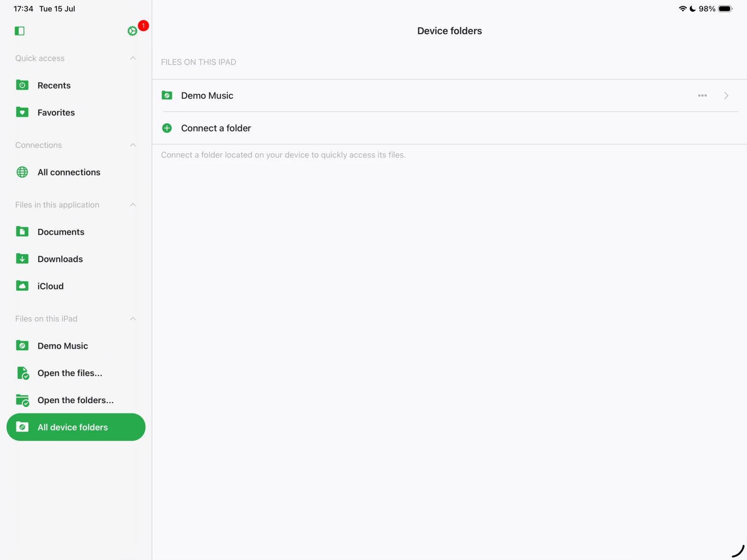Open Demo Music from the sidebar
Image resolution: width=747 pixels, height=560 pixels.
click(x=63, y=346)
